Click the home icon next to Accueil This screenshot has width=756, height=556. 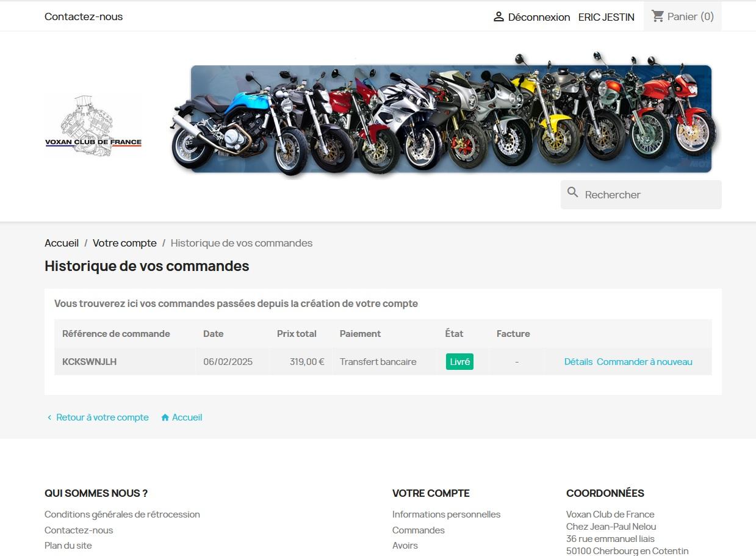point(165,418)
